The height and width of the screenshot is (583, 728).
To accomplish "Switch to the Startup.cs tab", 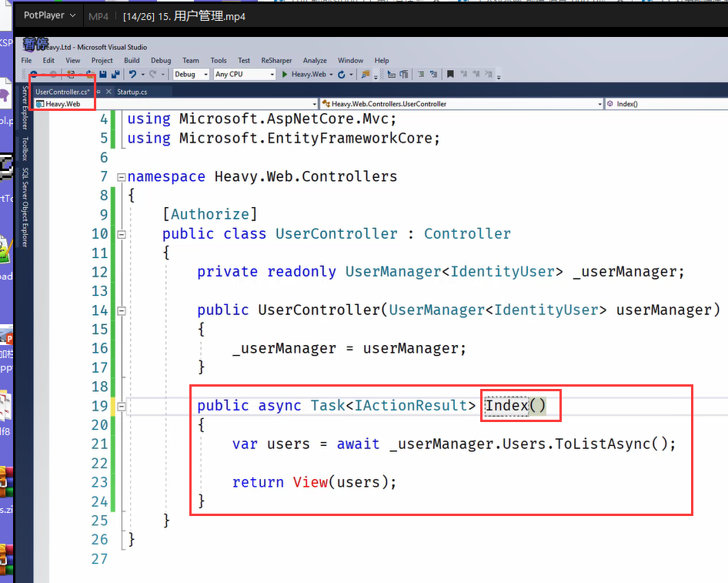I will 132,92.
